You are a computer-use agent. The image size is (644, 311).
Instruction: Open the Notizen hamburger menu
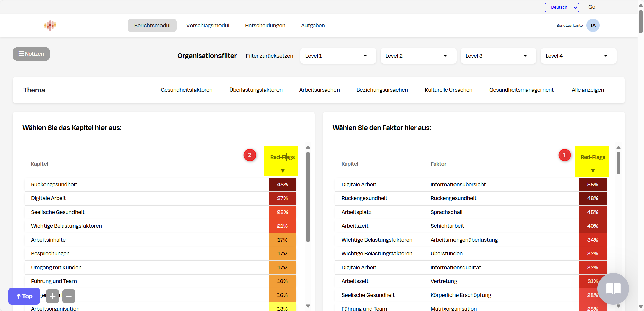[31, 54]
